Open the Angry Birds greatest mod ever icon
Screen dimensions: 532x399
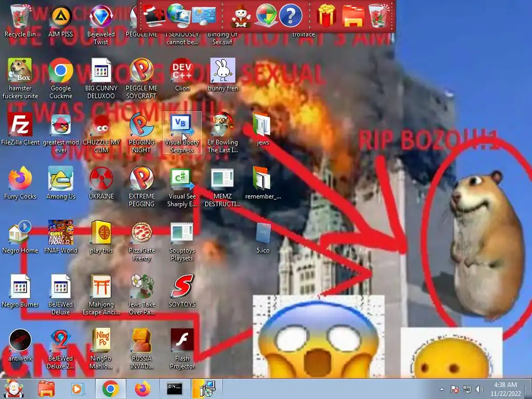click(61, 132)
